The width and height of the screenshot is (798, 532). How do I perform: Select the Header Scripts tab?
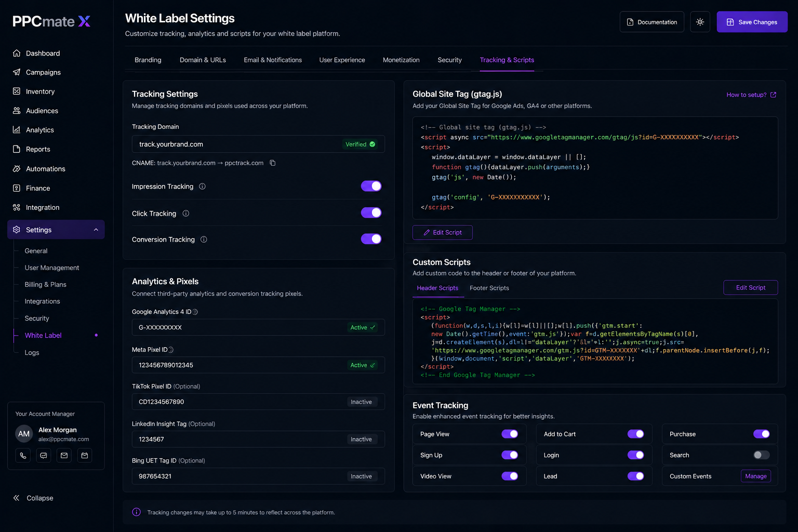[437, 288]
